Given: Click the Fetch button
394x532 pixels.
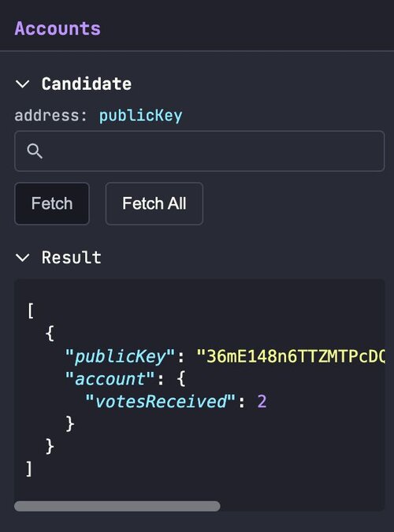Looking at the screenshot, I should pos(52,203).
